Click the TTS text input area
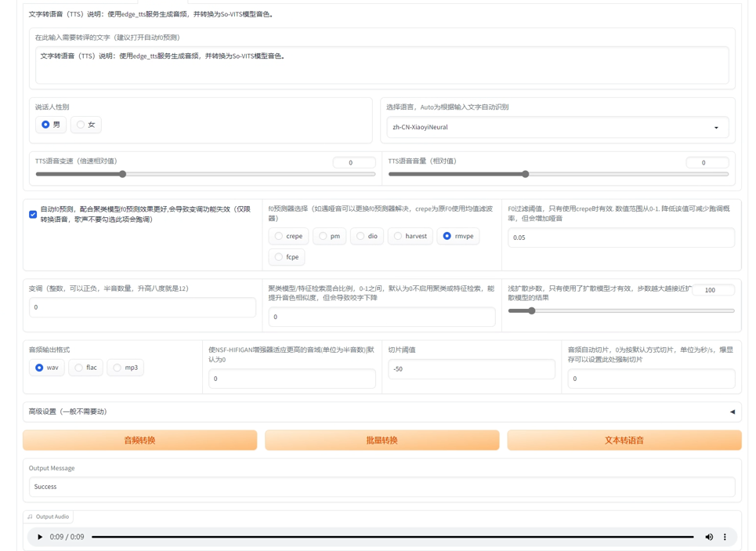This screenshot has width=756, height=551. (382, 65)
